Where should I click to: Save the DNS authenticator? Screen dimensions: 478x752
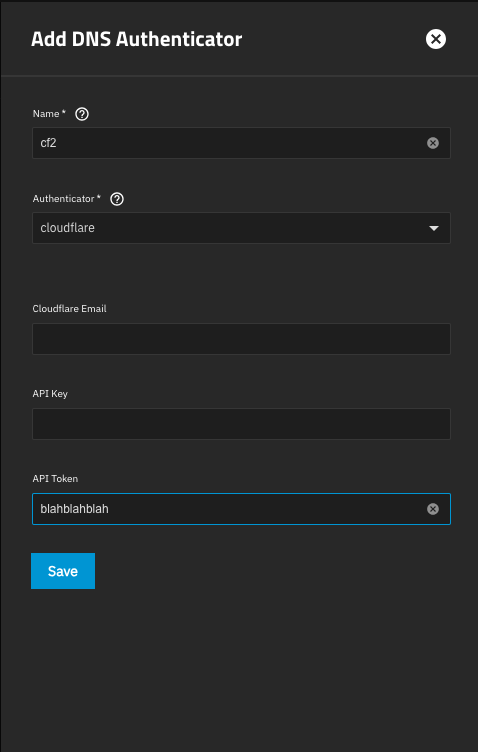tap(63, 571)
